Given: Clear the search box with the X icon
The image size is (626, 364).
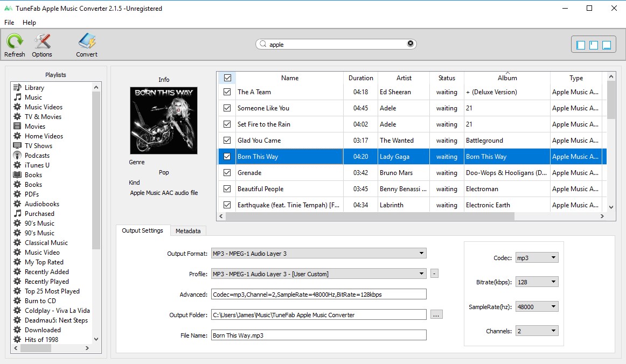Looking at the screenshot, I should (x=411, y=44).
